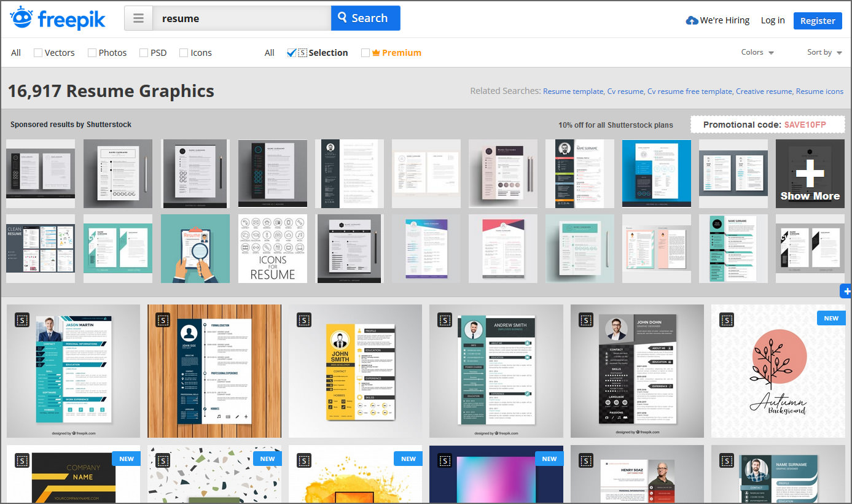The image size is (852, 504).
Task: Open the Company Name business card graphic
Action: click(74, 475)
